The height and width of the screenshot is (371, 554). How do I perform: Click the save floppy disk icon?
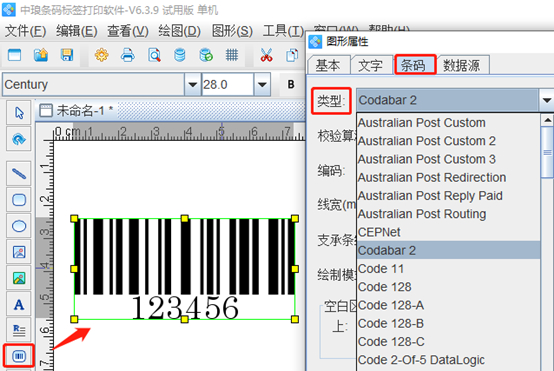(x=67, y=55)
